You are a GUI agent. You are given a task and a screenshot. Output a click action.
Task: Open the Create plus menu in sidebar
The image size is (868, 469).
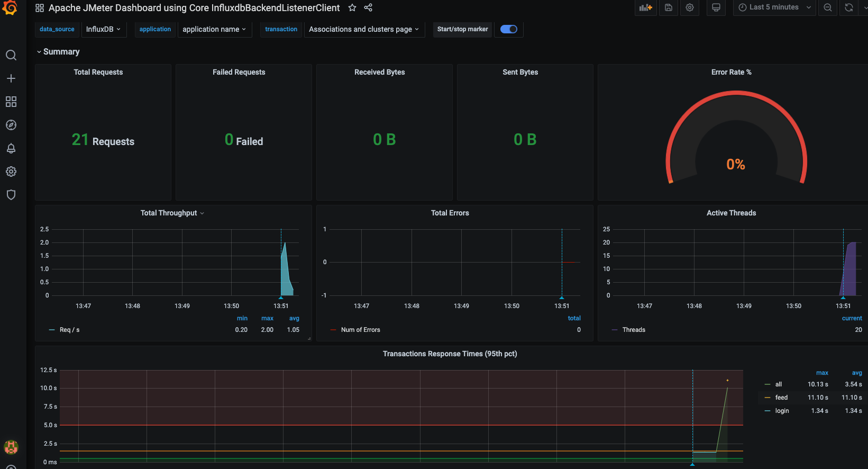[x=11, y=78]
